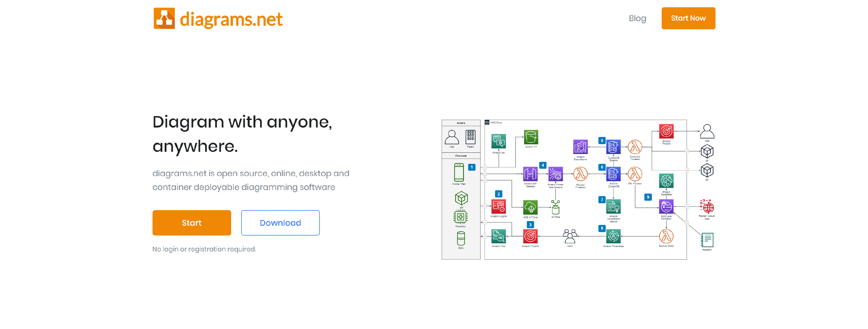Click the Start Now navigation button
This screenshot has height=329, width=868.
coord(688,18)
